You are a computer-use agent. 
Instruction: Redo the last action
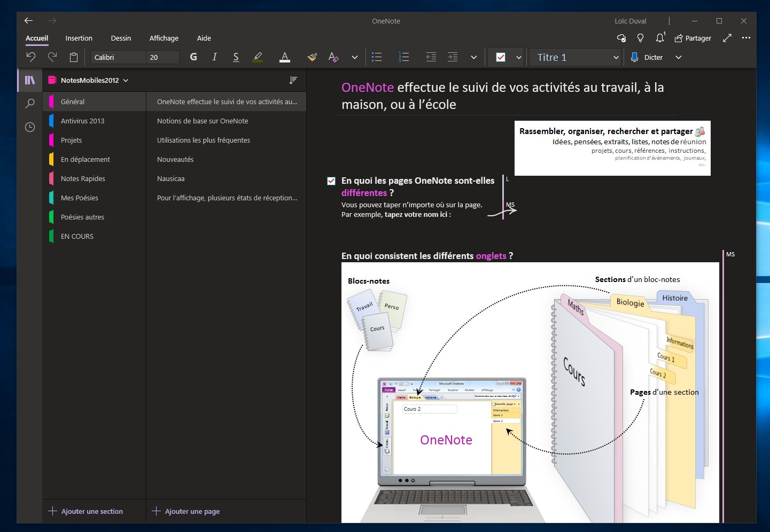(x=52, y=57)
